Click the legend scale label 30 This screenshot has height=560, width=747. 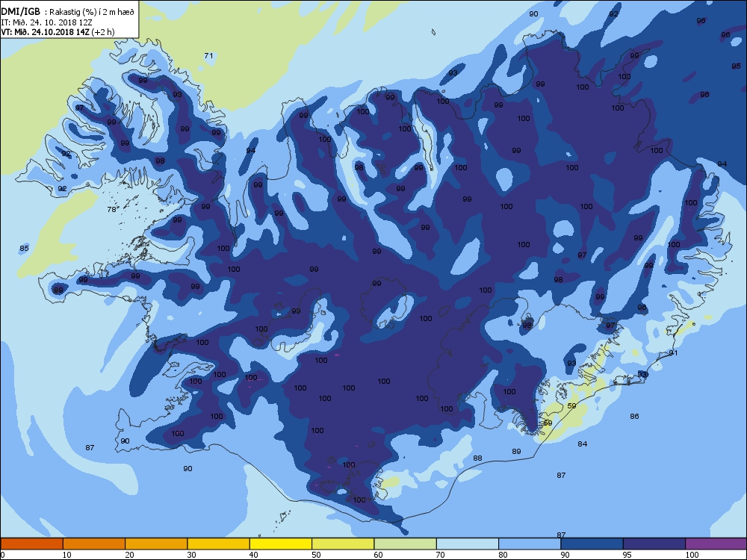click(x=191, y=555)
